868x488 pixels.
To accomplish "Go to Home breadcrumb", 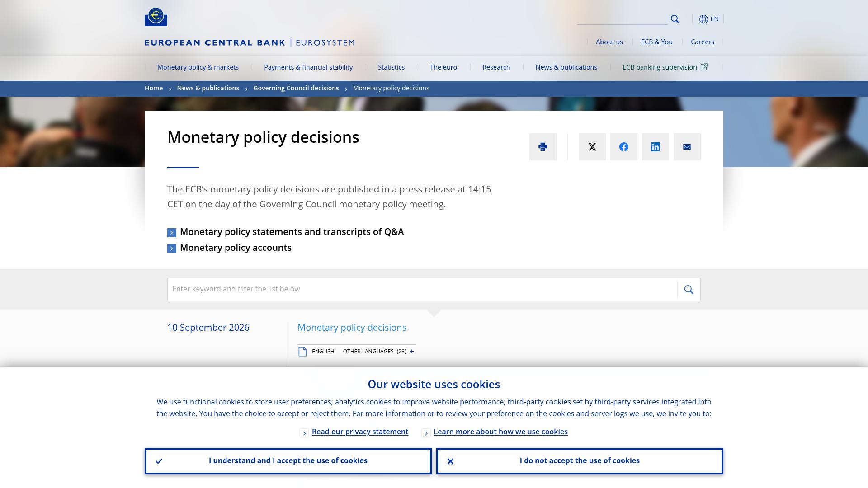I will coord(154,88).
